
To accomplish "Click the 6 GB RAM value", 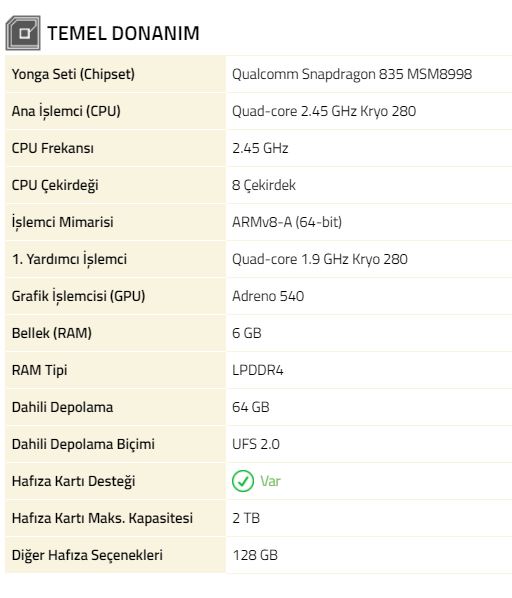I will pos(247,333).
